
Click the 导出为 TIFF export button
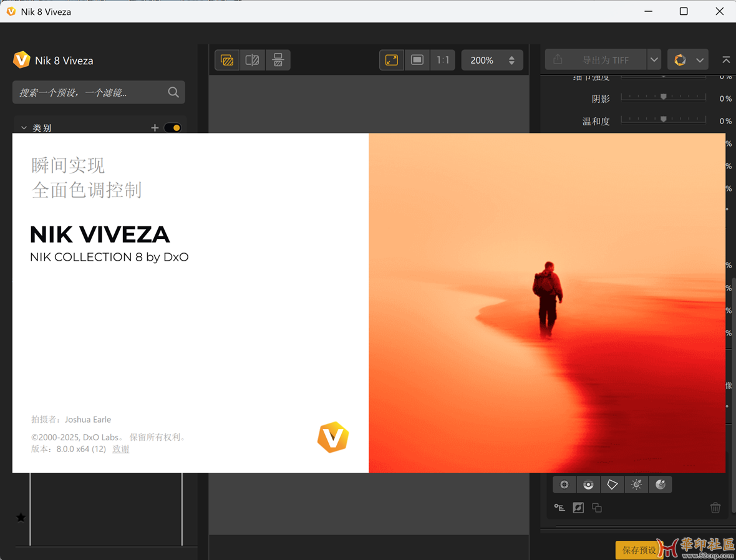pos(596,60)
